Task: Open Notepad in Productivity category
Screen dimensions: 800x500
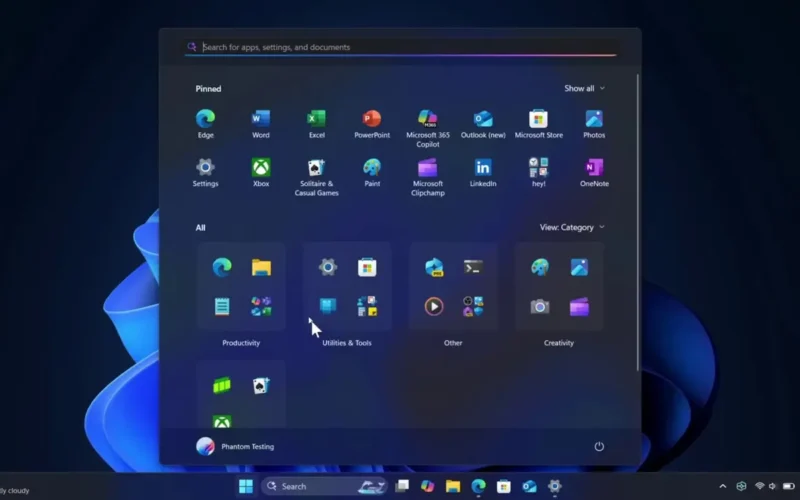Action: point(222,307)
